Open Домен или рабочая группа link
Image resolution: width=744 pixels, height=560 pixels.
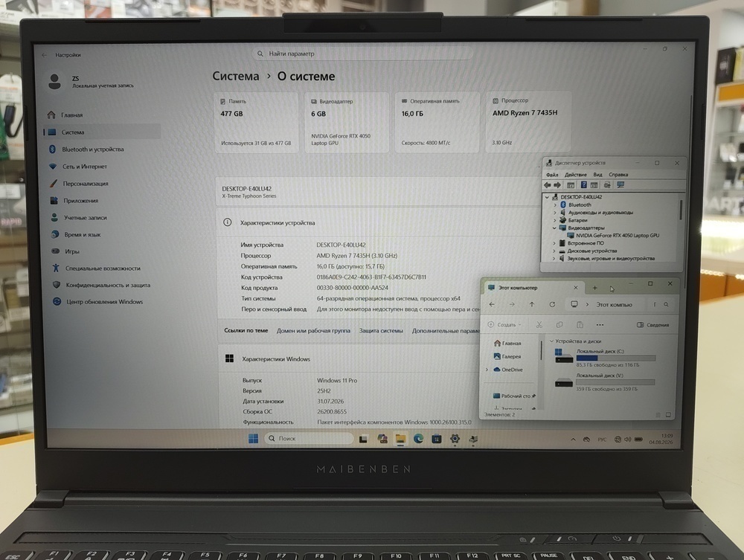pos(313,330)
